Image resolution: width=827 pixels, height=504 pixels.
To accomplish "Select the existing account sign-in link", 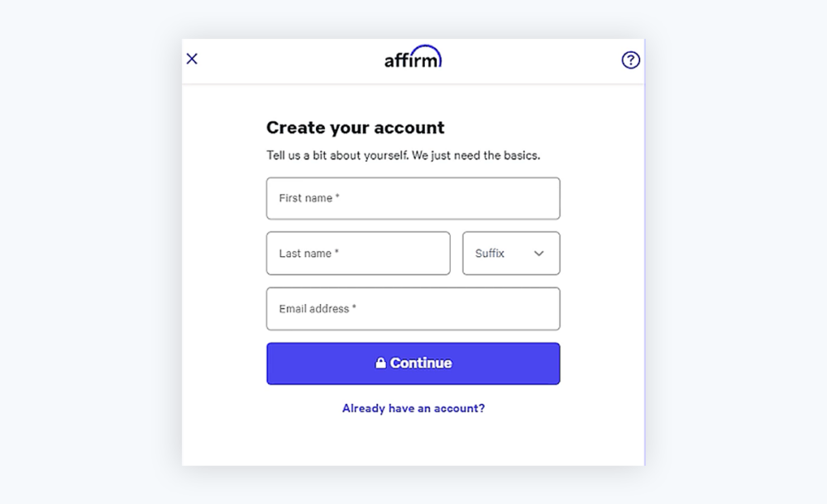I will coord(413,407).
